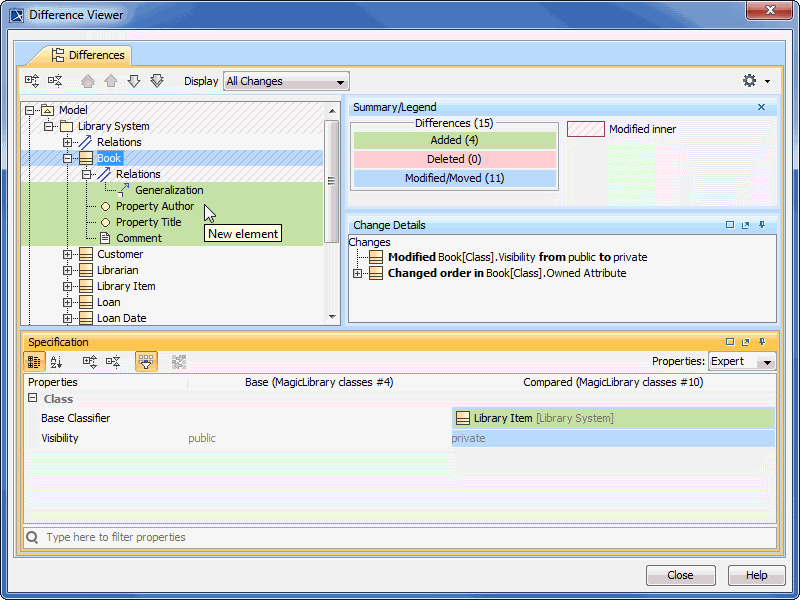The image size is (800, 600).
Task: Expand all properties in Specification toolbar
Action: (x=90, y=362)
